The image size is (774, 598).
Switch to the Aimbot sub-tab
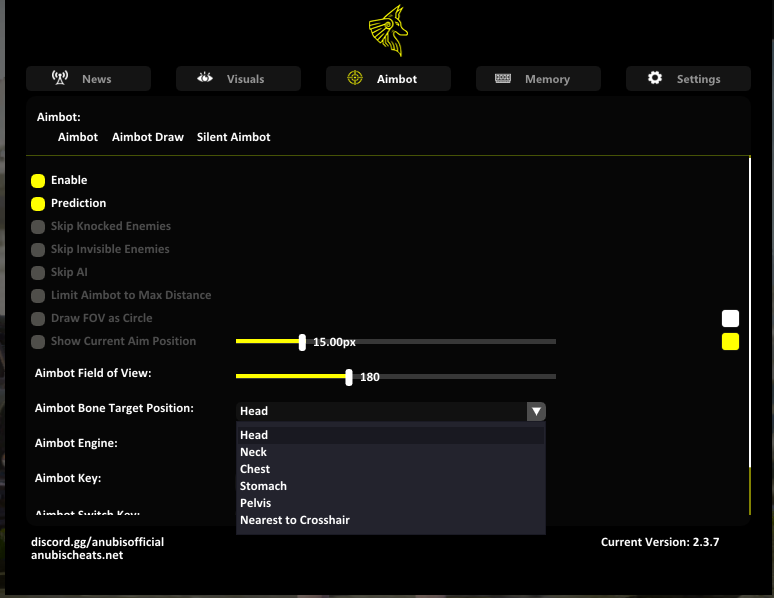(x=78, y=137)
